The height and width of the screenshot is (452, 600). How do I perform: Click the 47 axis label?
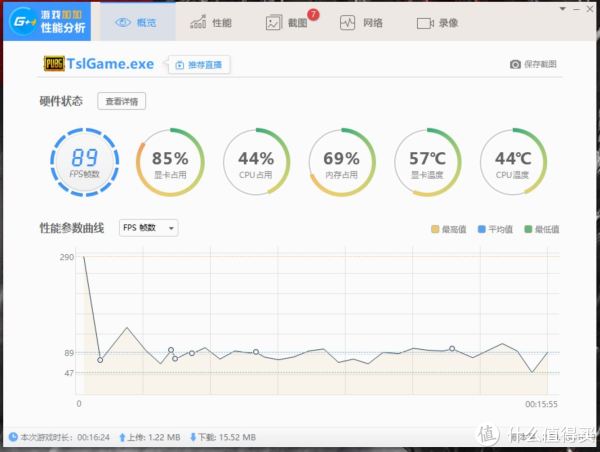tap(69, 373)
